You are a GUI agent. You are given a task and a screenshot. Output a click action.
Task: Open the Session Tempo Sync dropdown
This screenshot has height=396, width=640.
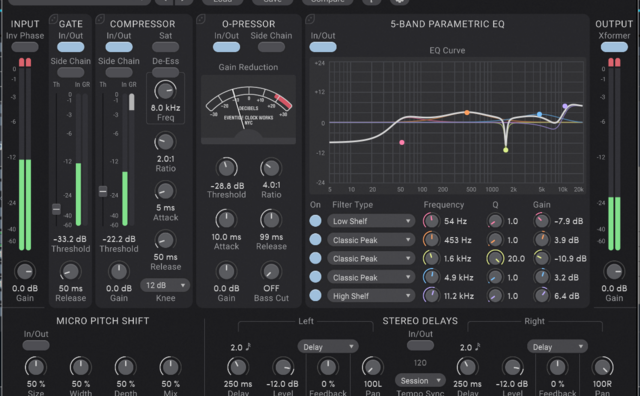click(x=420, y=380)
